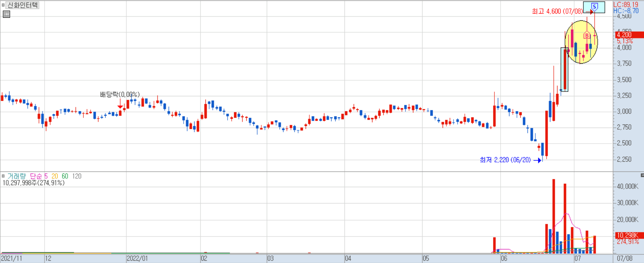Select the pink 5 period label
The width and height of the screenshot is (644, 263).
(46, 176)
